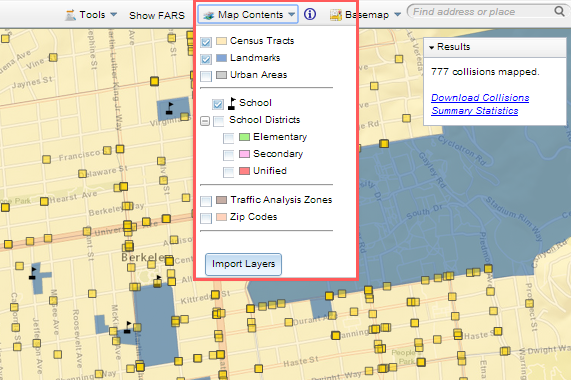
Task: Click the blue info circle icon
Action: pyautogui.click(x=310, y=14)
